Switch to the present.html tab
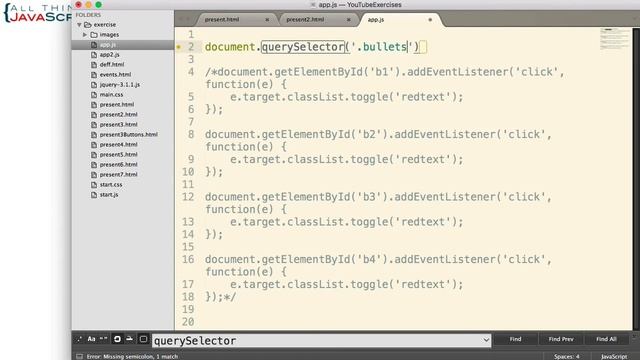Viewport: 640px width, 360px height. pos(222,20)
